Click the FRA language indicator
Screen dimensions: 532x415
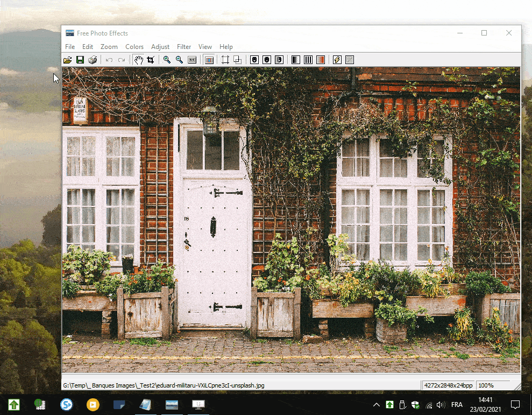tap(457, 404)
